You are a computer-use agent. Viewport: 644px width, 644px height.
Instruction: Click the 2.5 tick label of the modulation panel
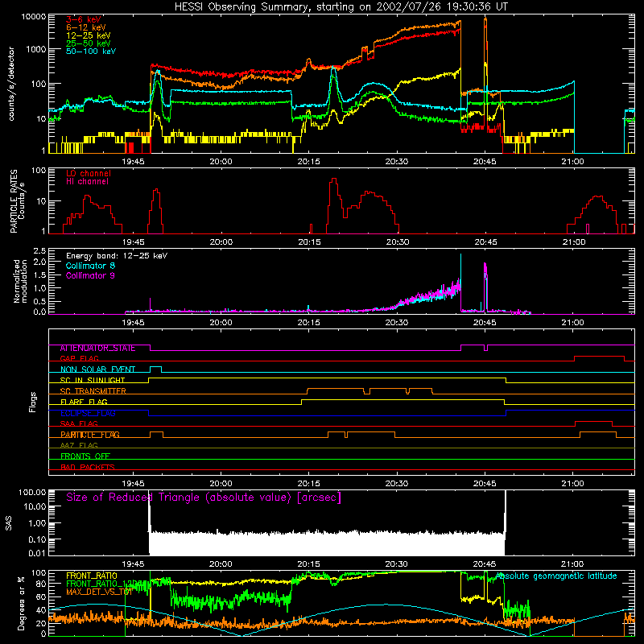pyautogui.click(x=39, y=251)
